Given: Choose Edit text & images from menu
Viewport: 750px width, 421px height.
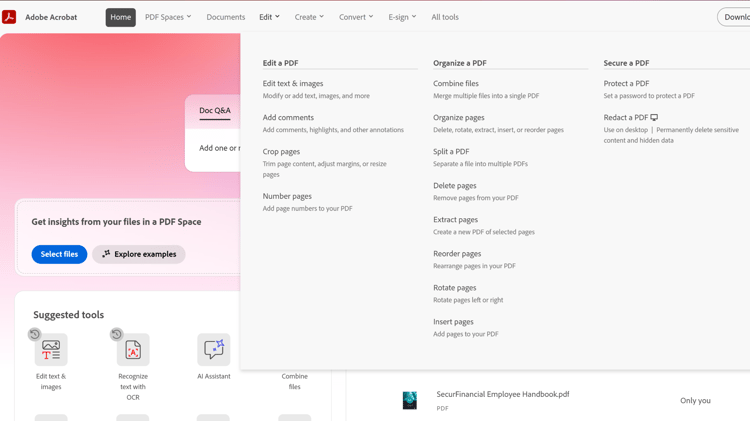Looking at the screenshot, I should [x=293, y=83].
